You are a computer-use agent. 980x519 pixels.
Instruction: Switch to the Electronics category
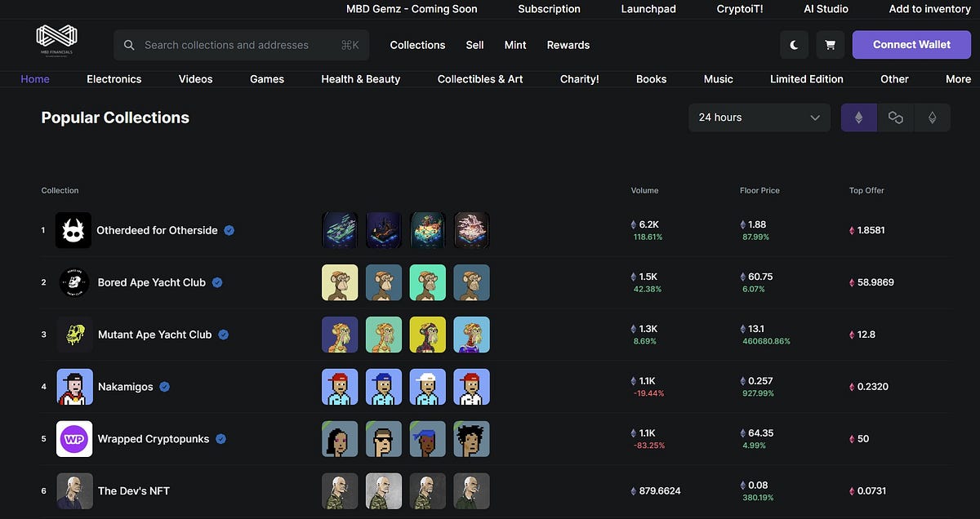(114, 79)
